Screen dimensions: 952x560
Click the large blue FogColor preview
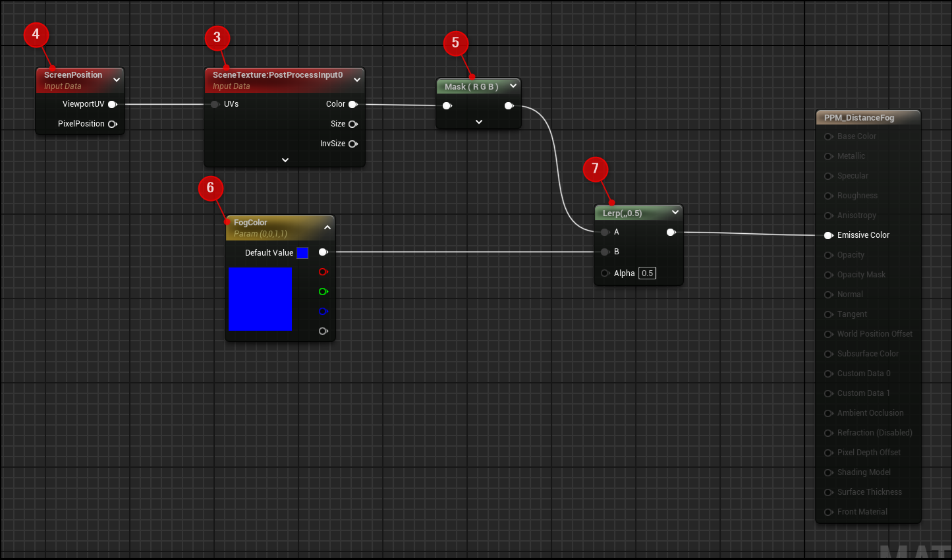pyautogui.click(x=260, y=298)
